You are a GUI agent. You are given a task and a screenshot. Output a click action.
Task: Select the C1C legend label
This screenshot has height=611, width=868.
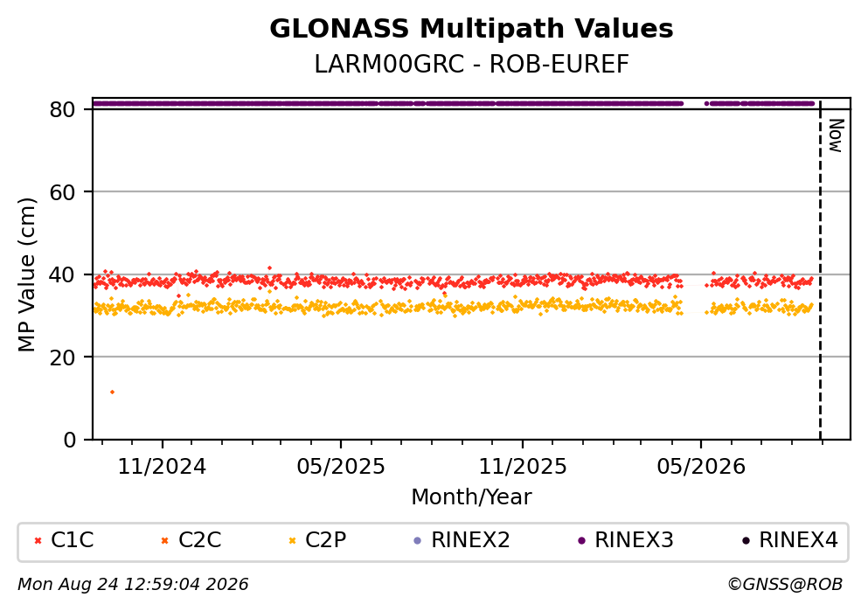point(72,540)
